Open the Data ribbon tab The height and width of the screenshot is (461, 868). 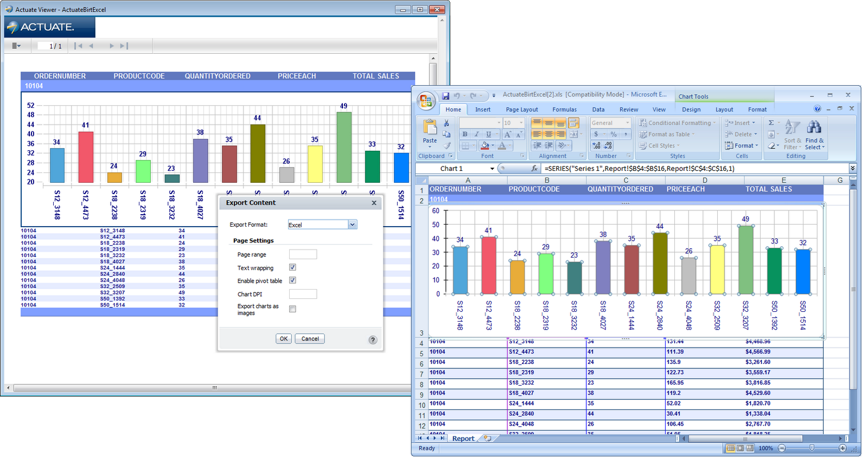598,110
